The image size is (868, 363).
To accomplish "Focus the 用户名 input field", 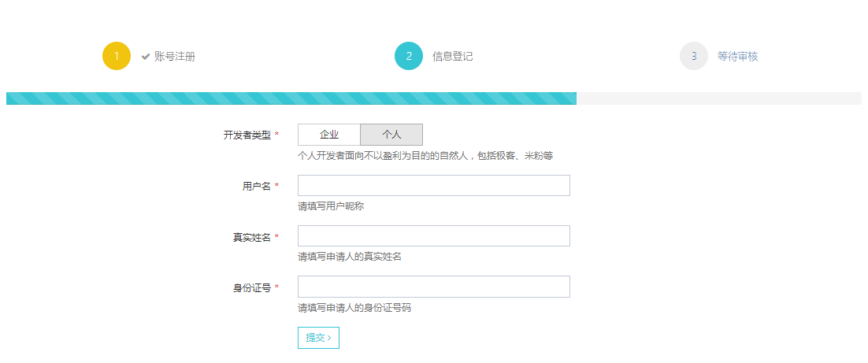I will click(433, 186).
